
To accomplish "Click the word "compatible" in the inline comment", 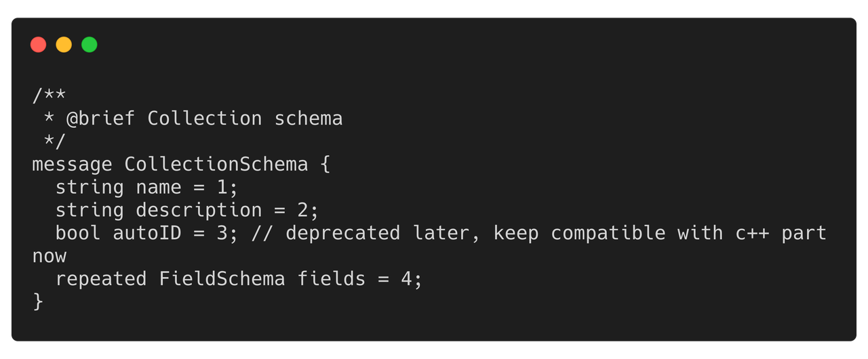I will 608,234.
